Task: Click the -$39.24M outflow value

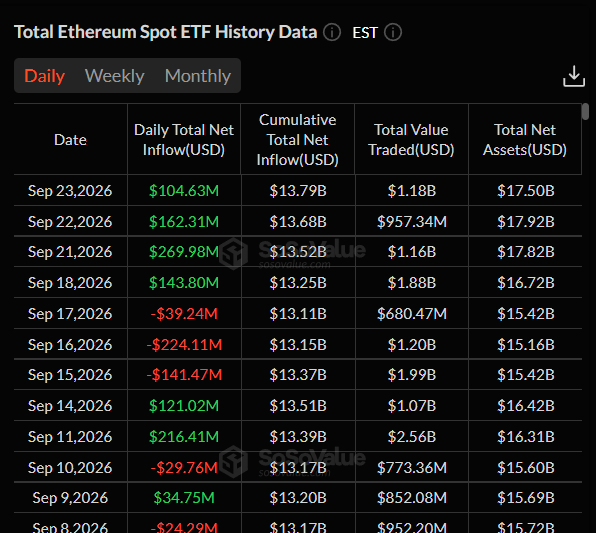Action: point(184,314)
